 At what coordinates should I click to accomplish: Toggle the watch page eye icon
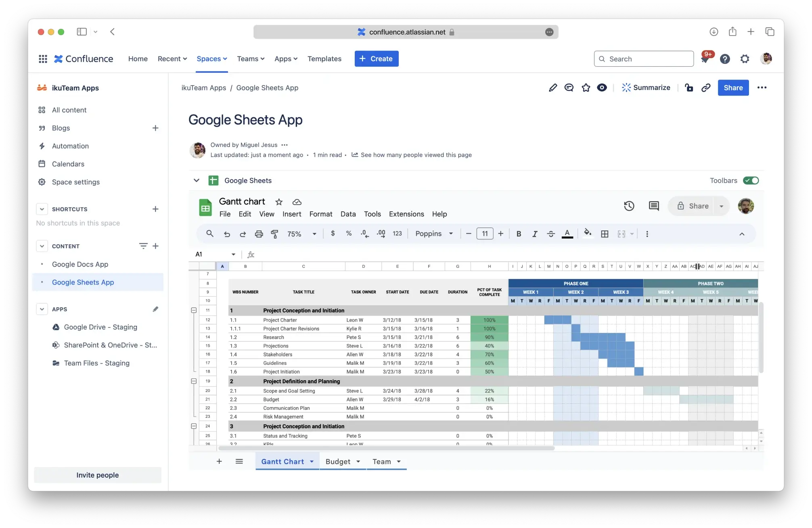(x=602, y=88)
